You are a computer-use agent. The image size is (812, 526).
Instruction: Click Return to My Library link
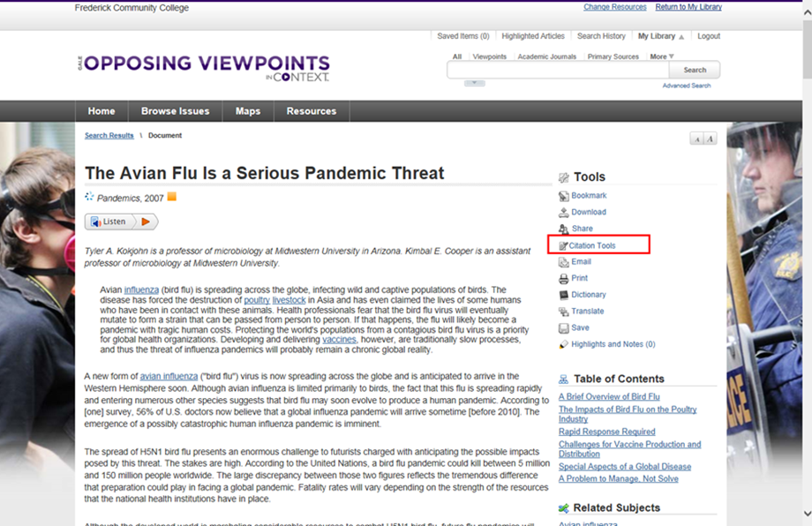[688, 7]
